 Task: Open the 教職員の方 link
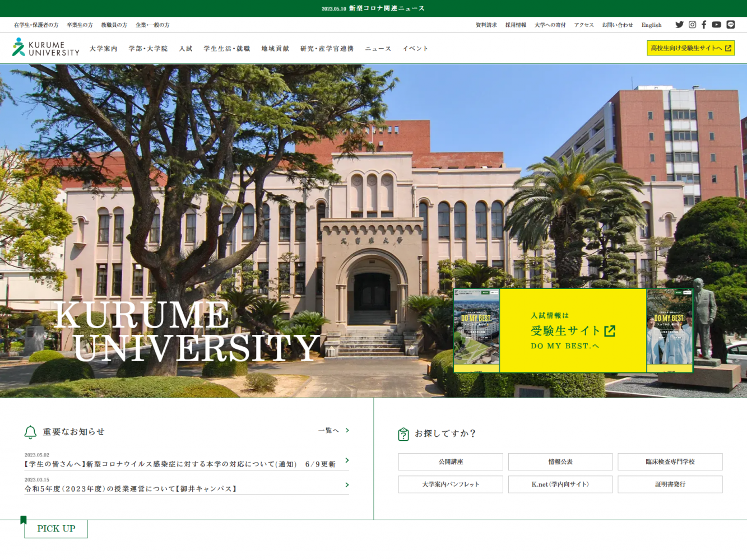[114, 25]
